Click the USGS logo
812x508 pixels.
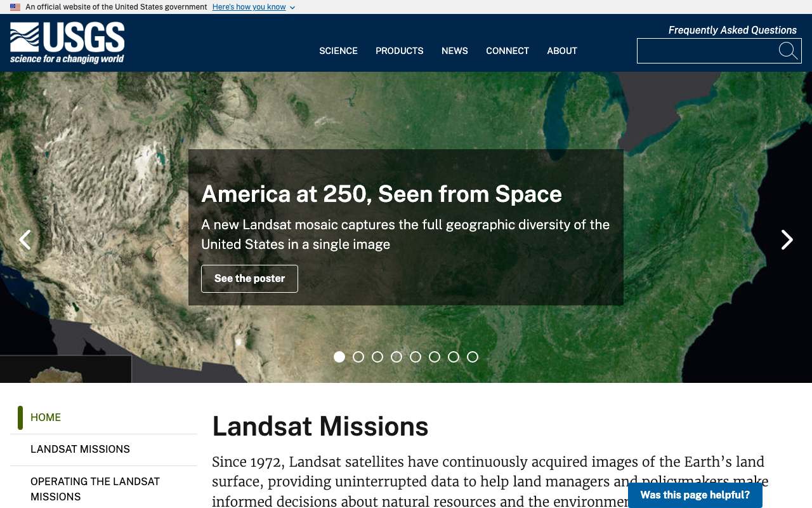click(x=67, y=43)
